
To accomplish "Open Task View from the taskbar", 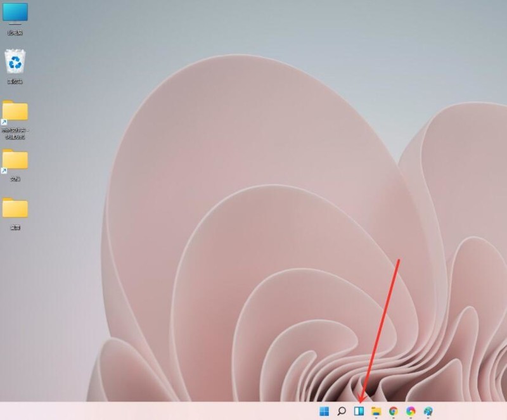I will click(359, 411).
